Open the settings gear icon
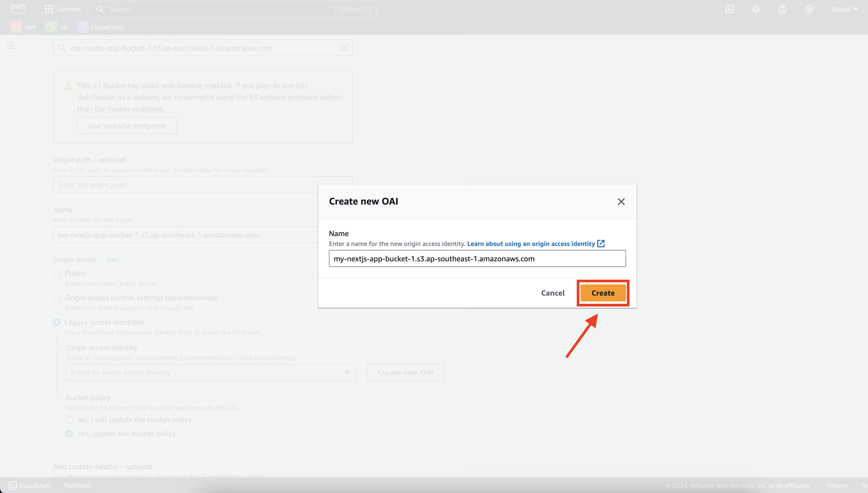The image size is (868, 493). [809, 9]
